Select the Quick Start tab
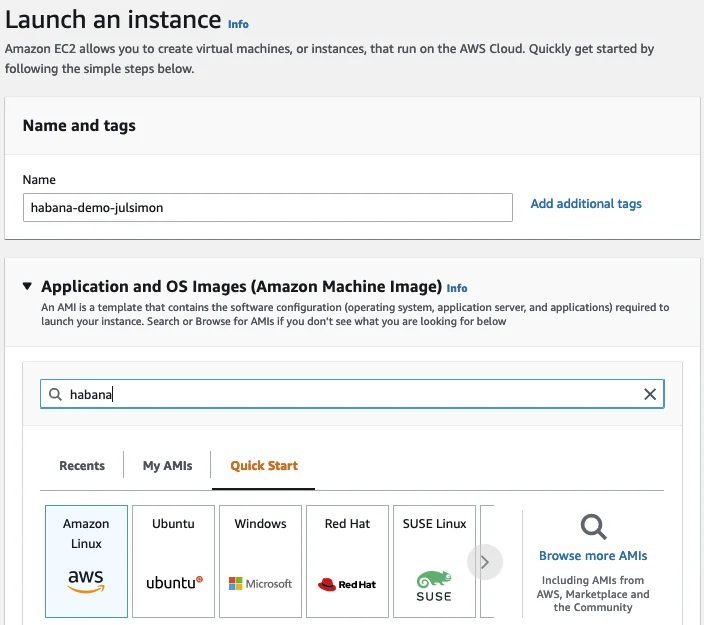This screenshot has height=625, width=704. 264,466
